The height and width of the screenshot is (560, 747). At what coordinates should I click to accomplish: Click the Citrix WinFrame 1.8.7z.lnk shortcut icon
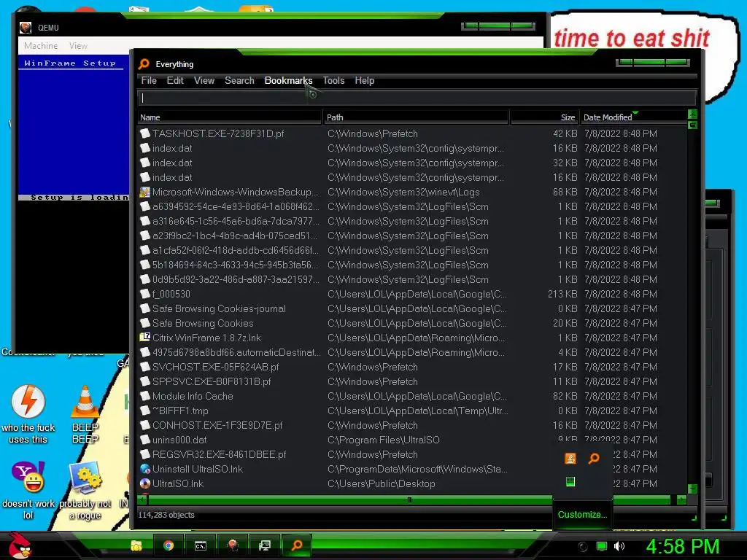click(x=145, y=338)
